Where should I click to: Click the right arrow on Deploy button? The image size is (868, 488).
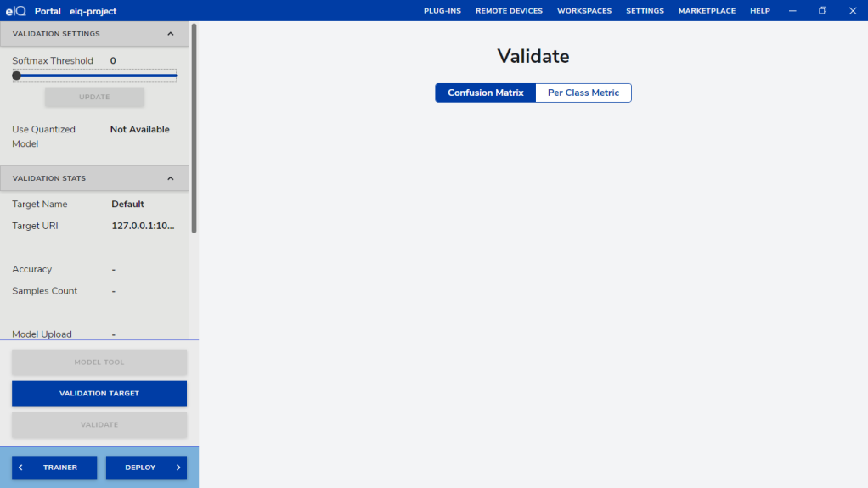[x=178, y=468]
